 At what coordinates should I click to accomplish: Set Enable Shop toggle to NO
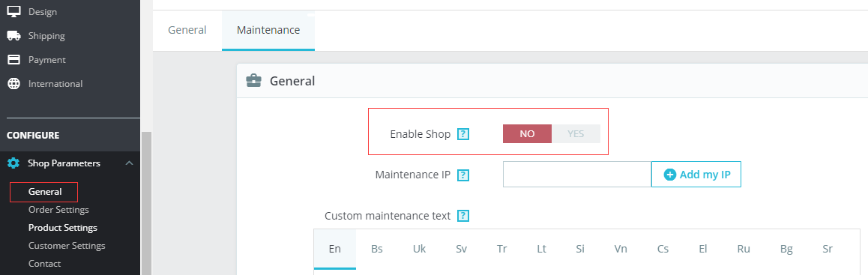[527, 134]
